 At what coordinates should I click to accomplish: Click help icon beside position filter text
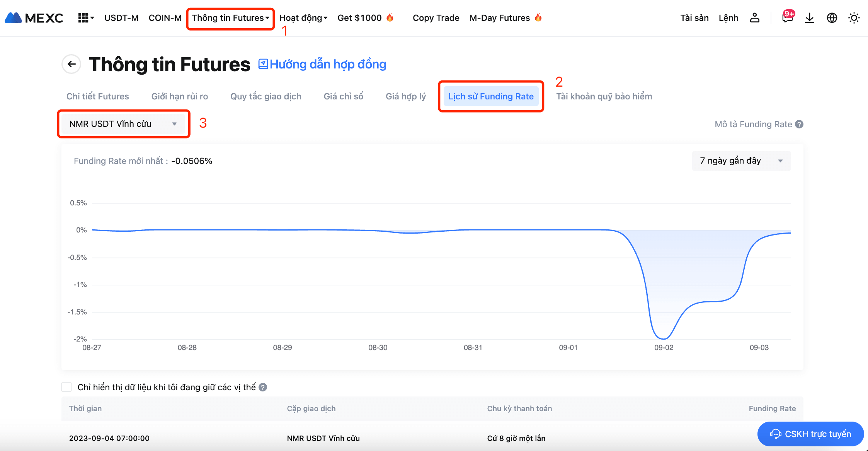[263, 387]
